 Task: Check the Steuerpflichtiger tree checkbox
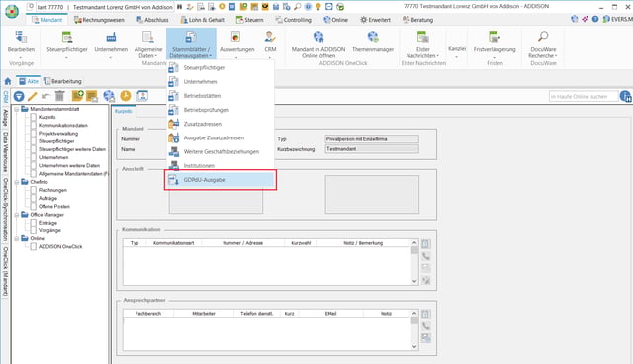[34, 141]
